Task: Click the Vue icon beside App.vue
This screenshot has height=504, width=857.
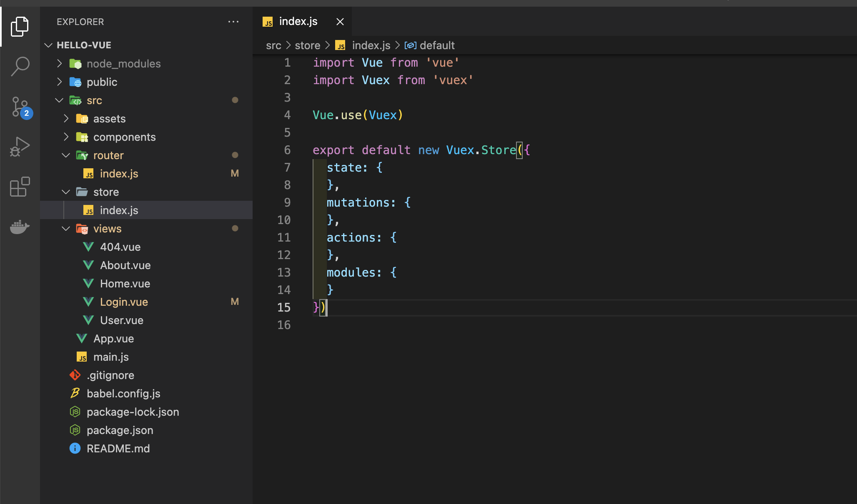Action: coord(82,338)
